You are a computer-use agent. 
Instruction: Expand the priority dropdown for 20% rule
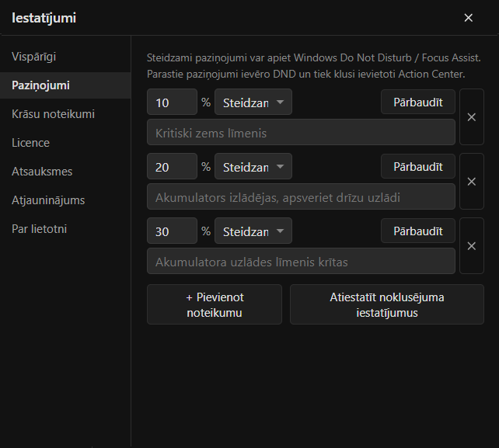(253, 167)
